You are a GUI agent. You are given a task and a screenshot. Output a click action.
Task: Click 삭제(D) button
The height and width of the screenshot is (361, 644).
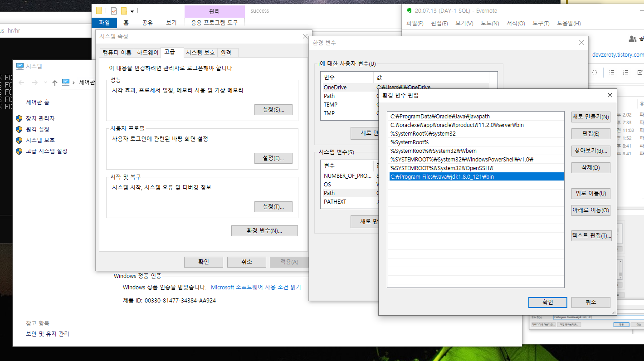(591, 168)
